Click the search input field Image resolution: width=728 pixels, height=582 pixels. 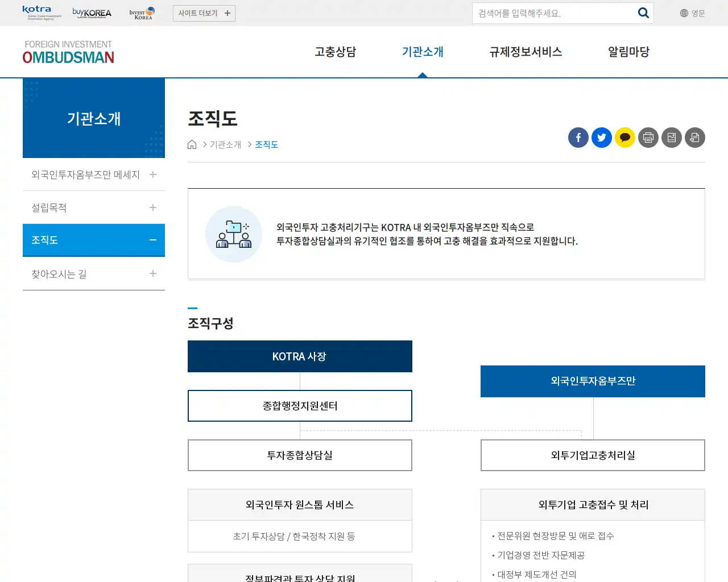546,13
